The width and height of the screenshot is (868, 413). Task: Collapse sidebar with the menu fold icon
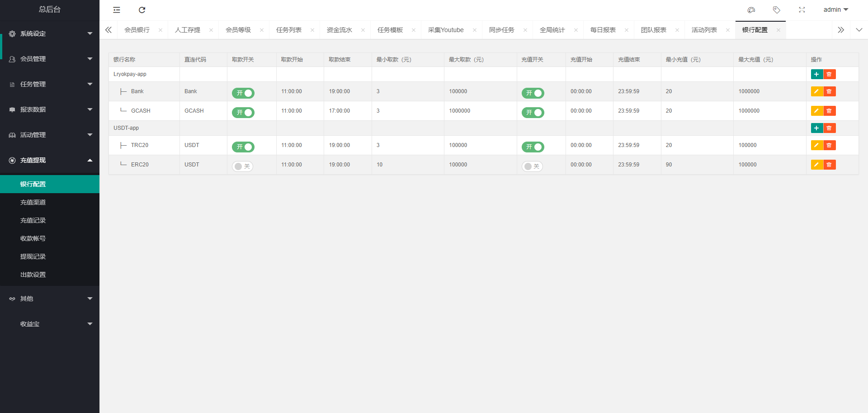pos(117,10)
